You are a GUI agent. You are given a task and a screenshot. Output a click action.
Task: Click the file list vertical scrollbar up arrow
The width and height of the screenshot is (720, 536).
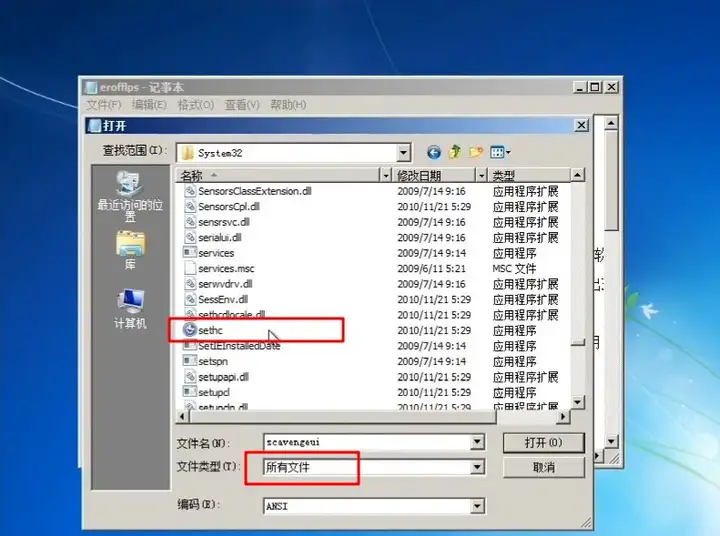pos(577,175)
